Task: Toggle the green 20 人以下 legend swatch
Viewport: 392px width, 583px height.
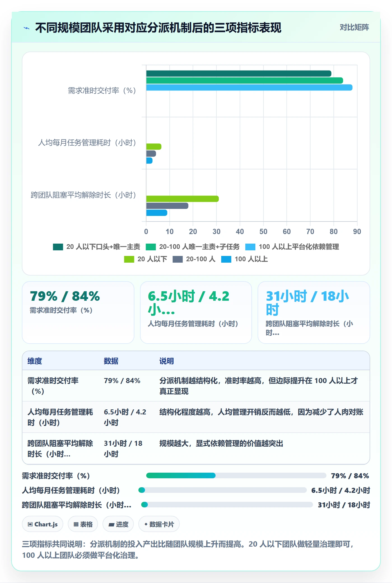Action: pos(129,259)
